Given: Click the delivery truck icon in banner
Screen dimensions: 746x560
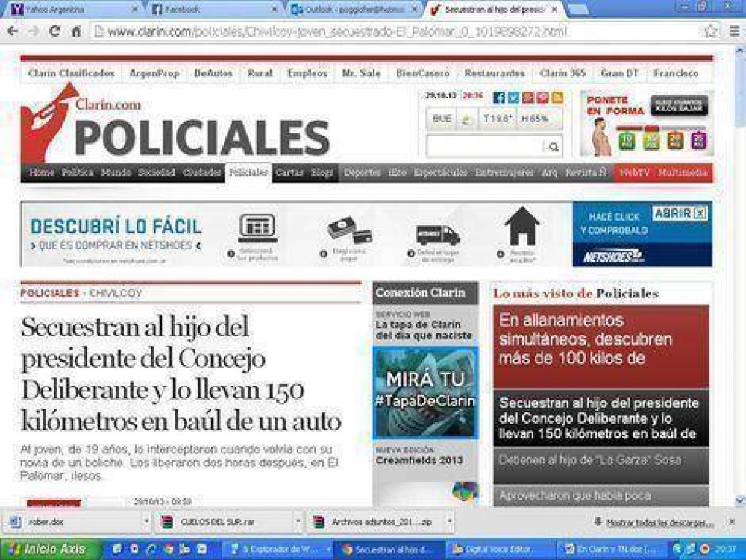Looking at the screenshot, I should click(x=437, y=235).
